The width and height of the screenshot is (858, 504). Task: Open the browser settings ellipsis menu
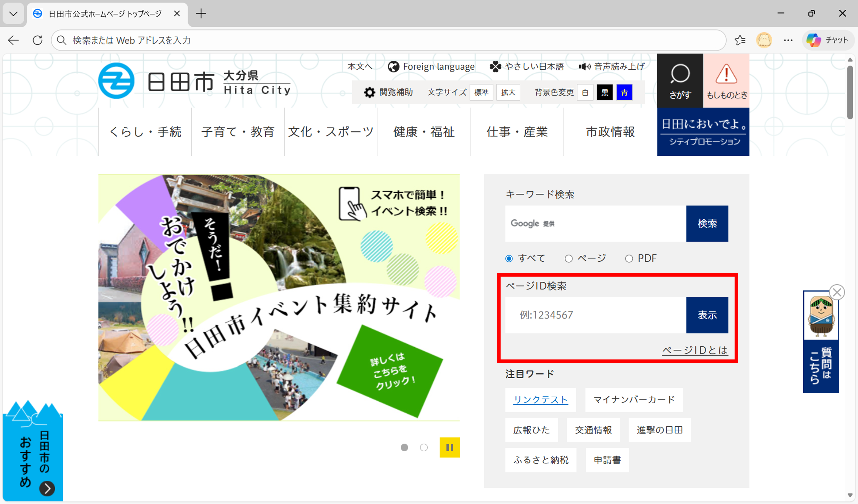[788, 40]
